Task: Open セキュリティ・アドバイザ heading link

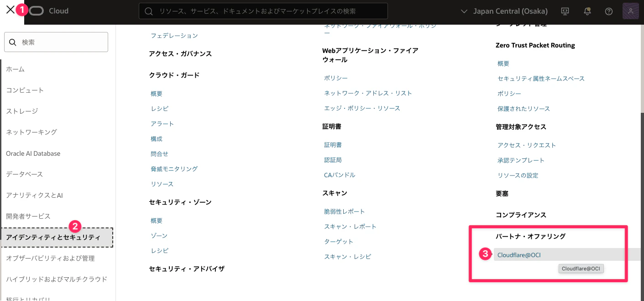Action: pyautogui.click(x=187, y=269)
